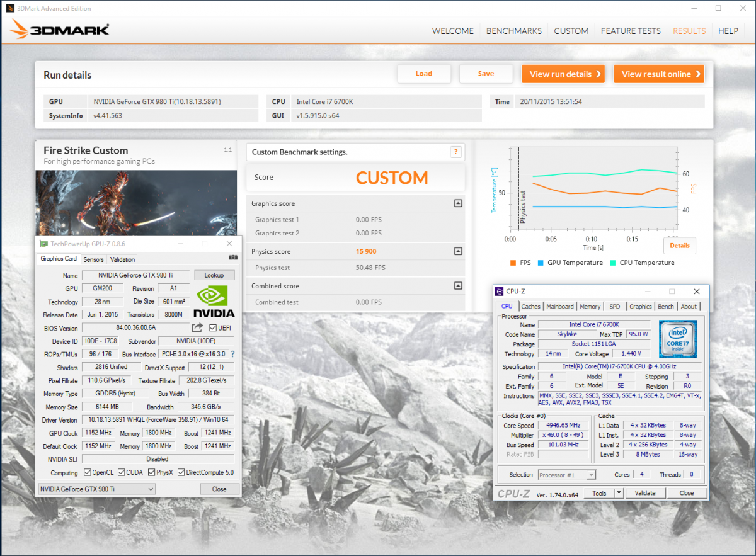
Task: Open the Bench tab in CPU-Z
Action: pos(666,307)
